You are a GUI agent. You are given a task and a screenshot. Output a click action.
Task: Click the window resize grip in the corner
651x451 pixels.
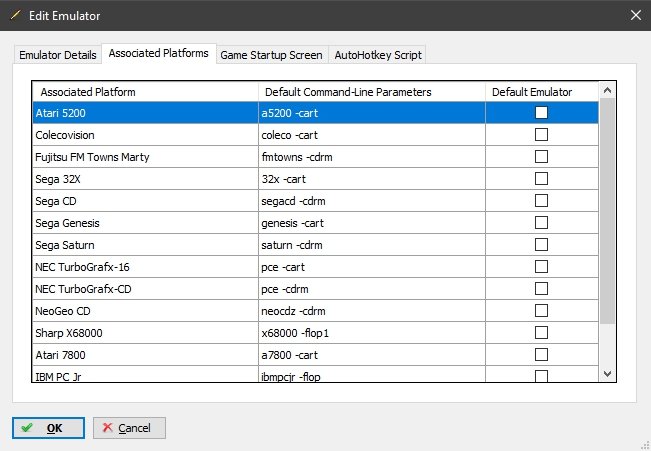tap(646, 446)
